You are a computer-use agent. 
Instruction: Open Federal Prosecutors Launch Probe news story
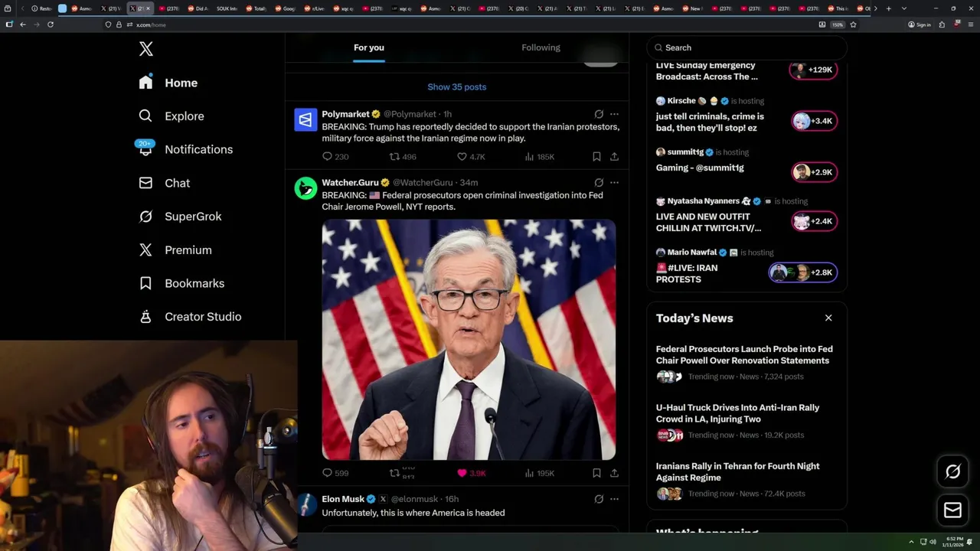(746, 362)
